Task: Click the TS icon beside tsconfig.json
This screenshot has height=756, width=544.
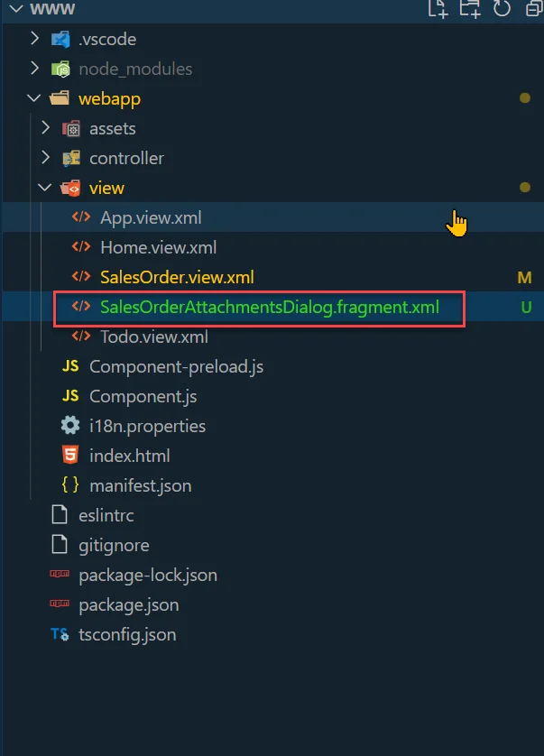Action: click(60, 634)
